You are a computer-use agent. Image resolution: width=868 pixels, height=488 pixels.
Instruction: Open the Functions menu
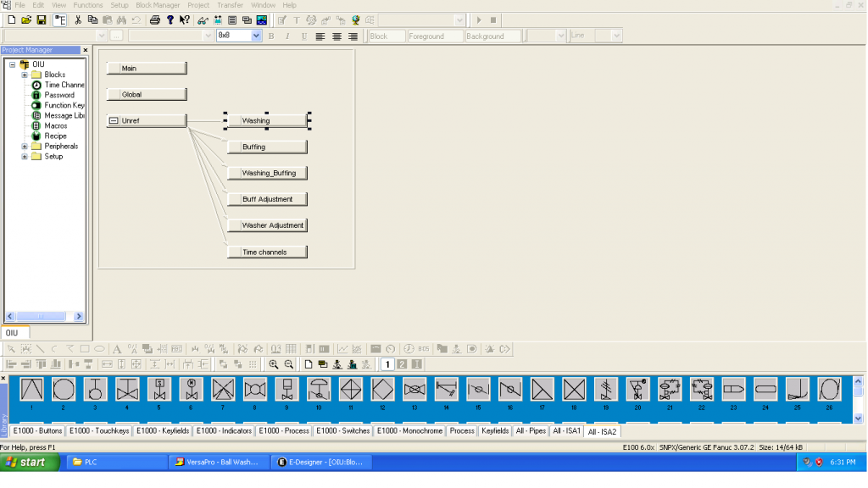88,5
